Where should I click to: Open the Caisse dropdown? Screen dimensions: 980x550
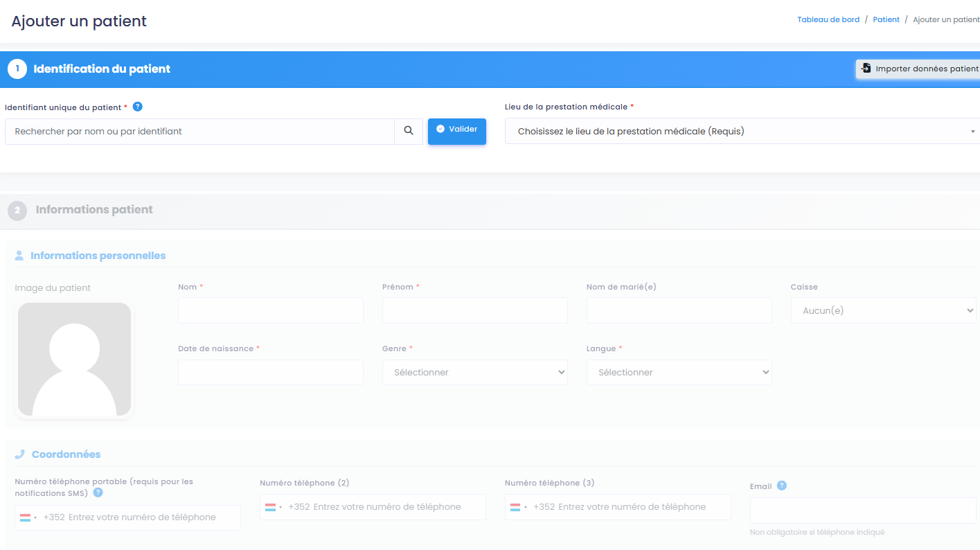(x=883, y=310)
